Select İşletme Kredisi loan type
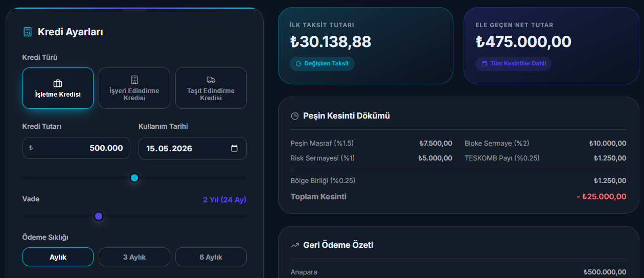Viewport: 644px width, 278px height. point(58,88)
